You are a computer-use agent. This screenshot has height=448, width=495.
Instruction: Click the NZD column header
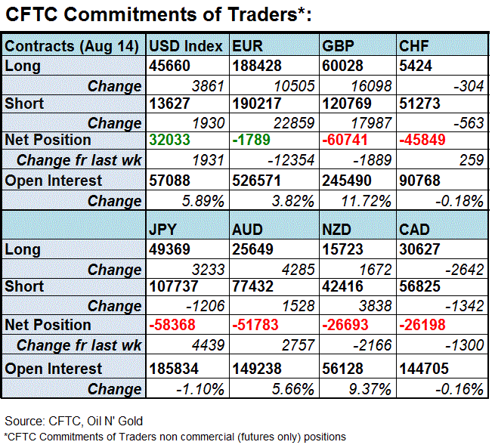pyautogui.click(x=337, y=230)
